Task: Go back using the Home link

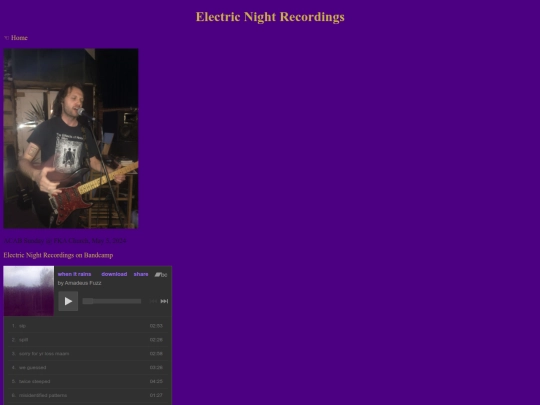Action: (x=15, y=38)
